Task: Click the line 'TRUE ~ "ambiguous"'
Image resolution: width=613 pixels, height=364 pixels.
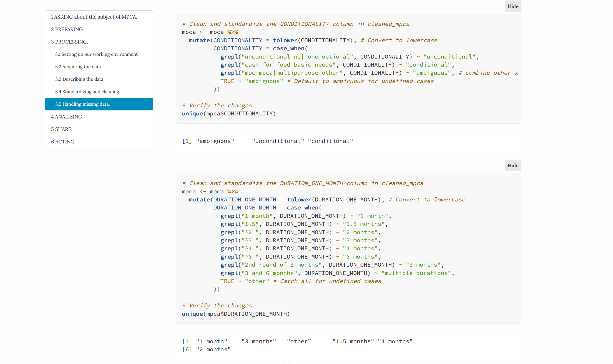Action: coord(327,81)
